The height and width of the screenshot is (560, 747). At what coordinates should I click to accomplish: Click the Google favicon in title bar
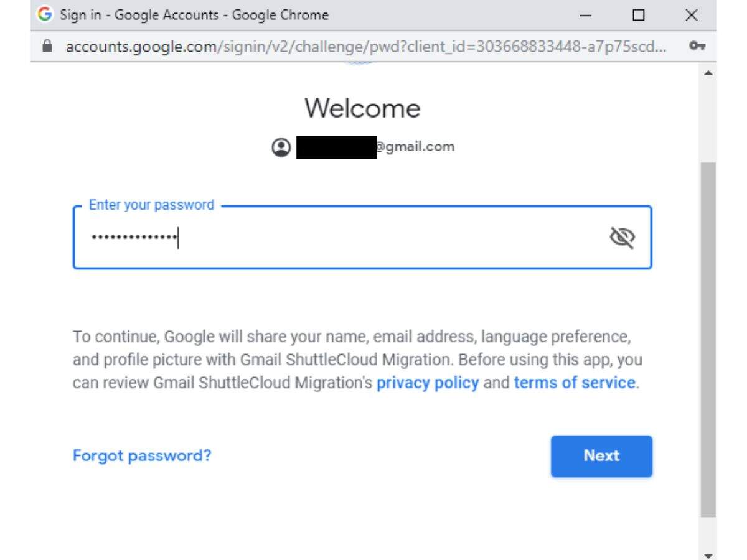click(45, 15)
